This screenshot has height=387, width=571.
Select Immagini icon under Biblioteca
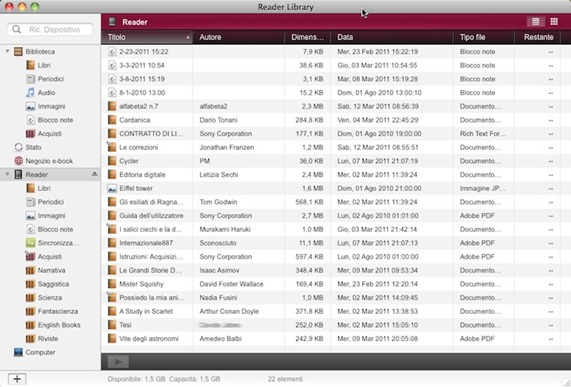pos(31,106)
